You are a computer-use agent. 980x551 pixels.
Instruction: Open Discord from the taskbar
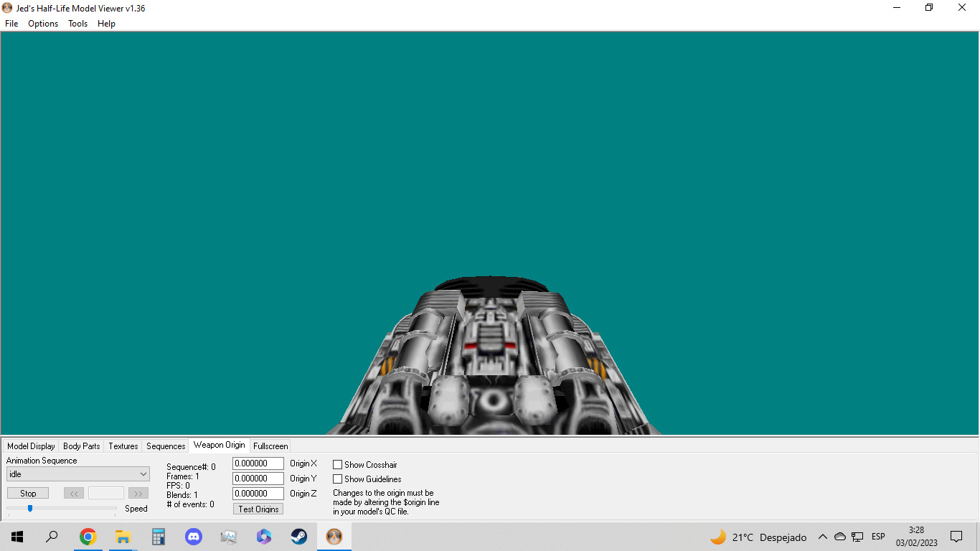click(194, 537)
